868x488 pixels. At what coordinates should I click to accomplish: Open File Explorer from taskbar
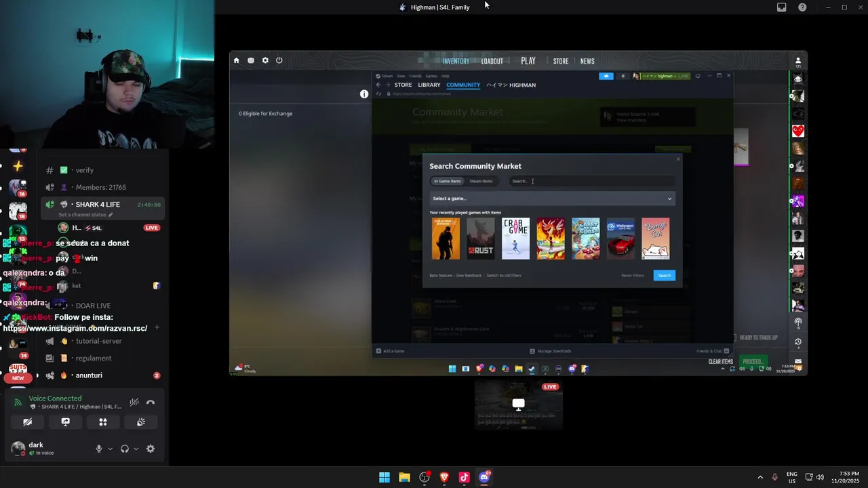tap(404, 477)
